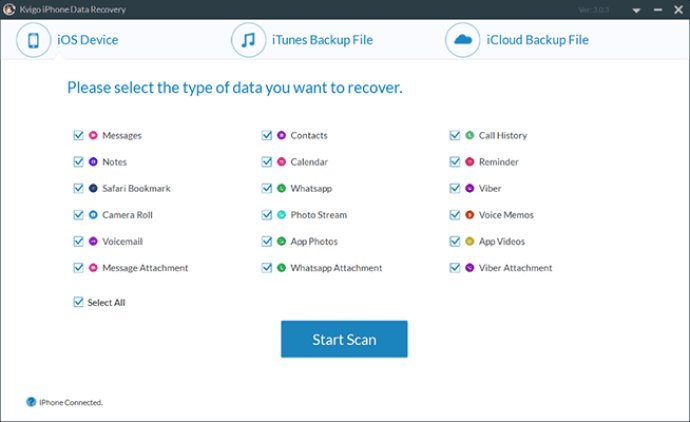Open the title bar dropdown arrow menu

click(636, 10)
